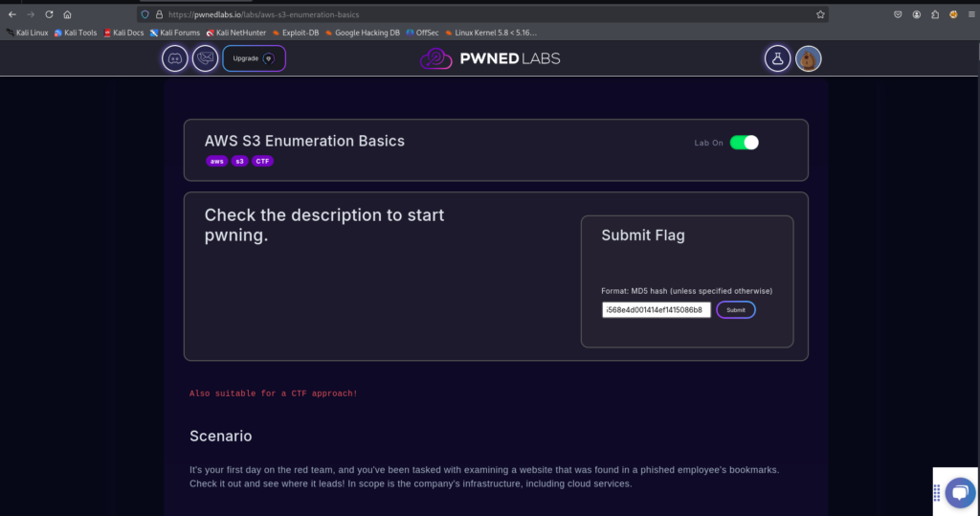Open the Firefox account icon
Screen dimensions: 980x516
916,14
